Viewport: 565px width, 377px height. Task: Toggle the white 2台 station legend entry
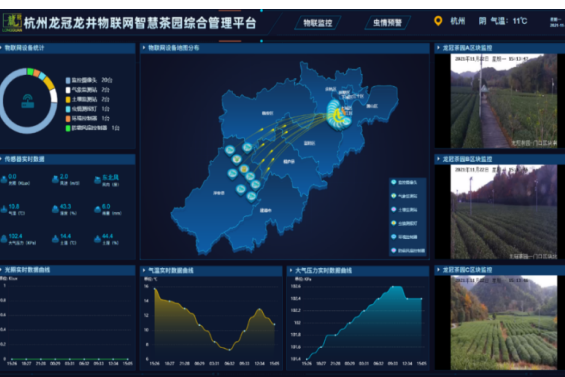[x=88, y=90]
